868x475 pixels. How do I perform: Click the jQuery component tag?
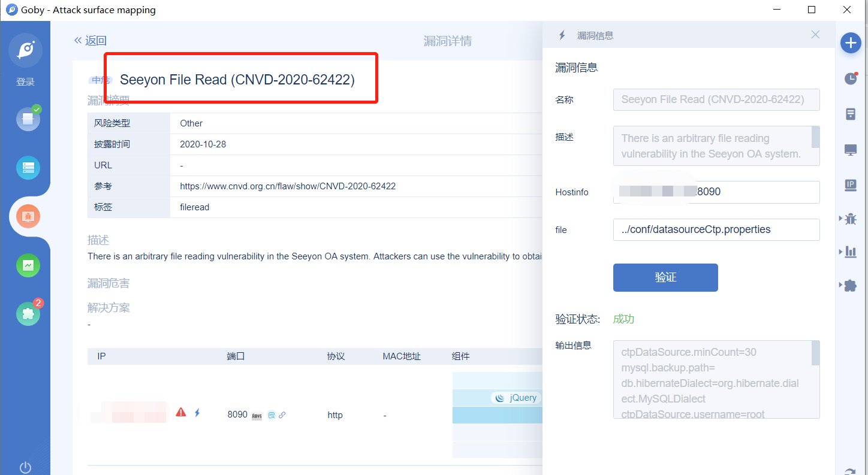pyautogui.click(x=516, y=398)
